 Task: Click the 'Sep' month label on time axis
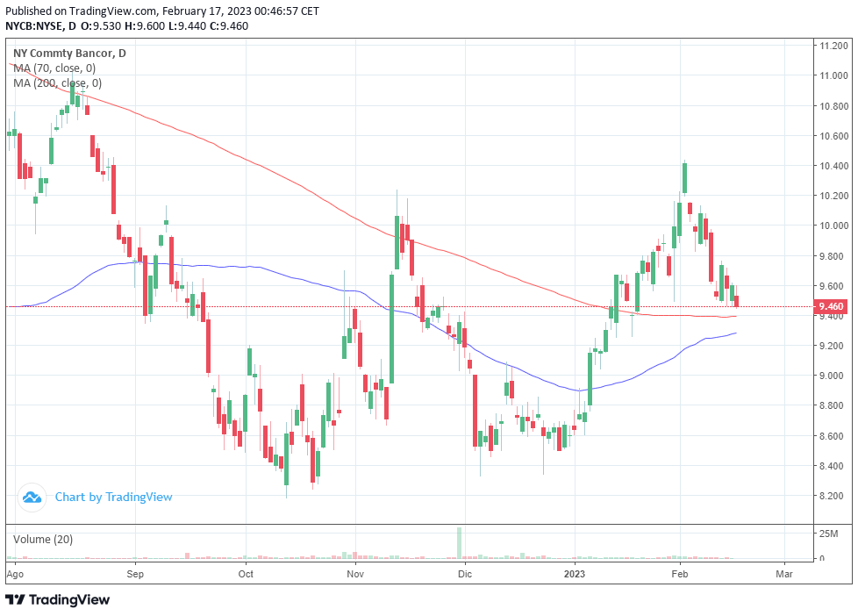click(135, 574)
